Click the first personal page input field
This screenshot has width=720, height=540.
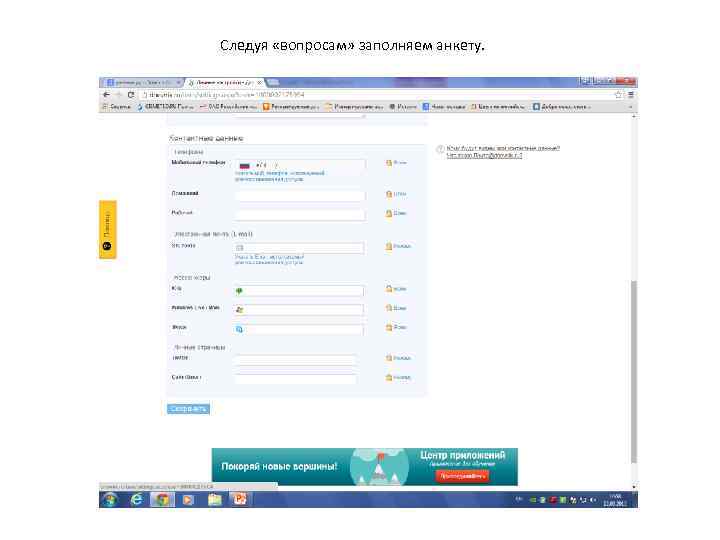click(296, 360)
